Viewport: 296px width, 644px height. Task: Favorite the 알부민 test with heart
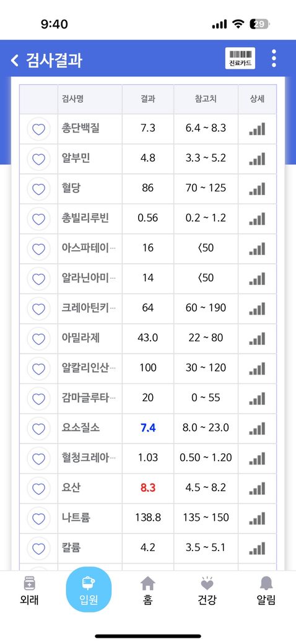[38, 159]
